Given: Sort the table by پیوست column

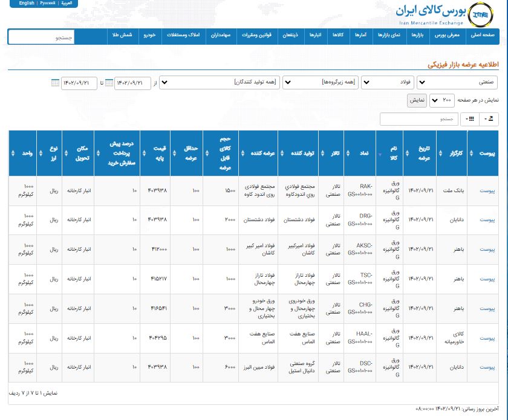Looking at the screenshot, I should tap(483, 153).
